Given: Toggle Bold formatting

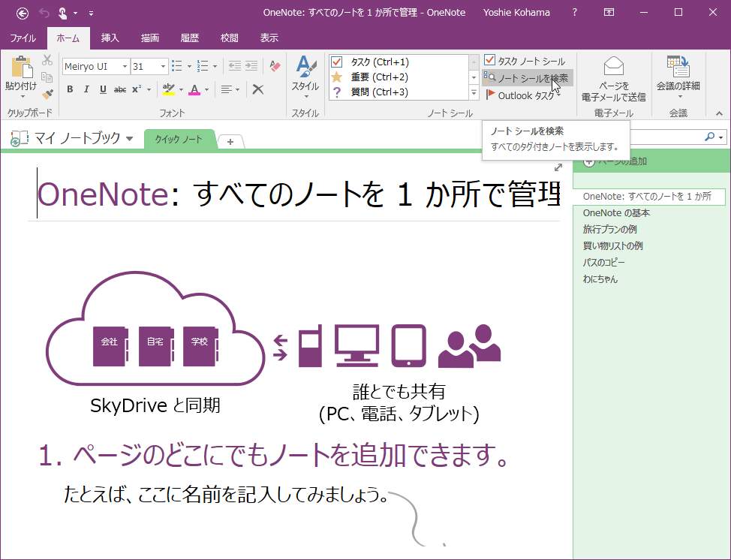Looking at the screenshot, I should pos(70,89).
